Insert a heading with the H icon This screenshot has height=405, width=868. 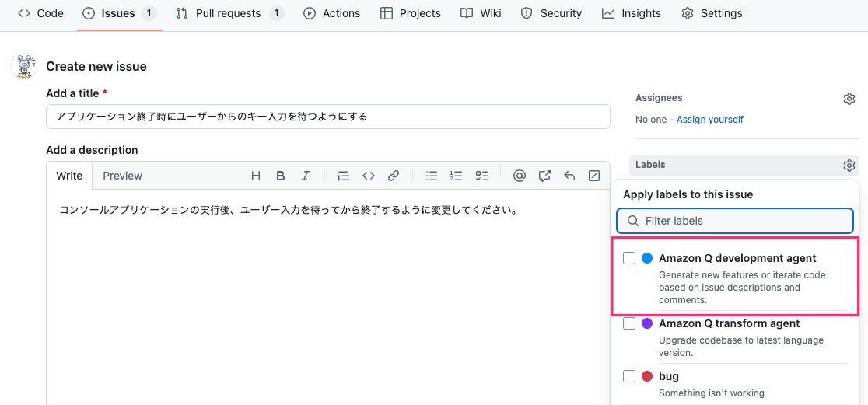tap(256, 176)
